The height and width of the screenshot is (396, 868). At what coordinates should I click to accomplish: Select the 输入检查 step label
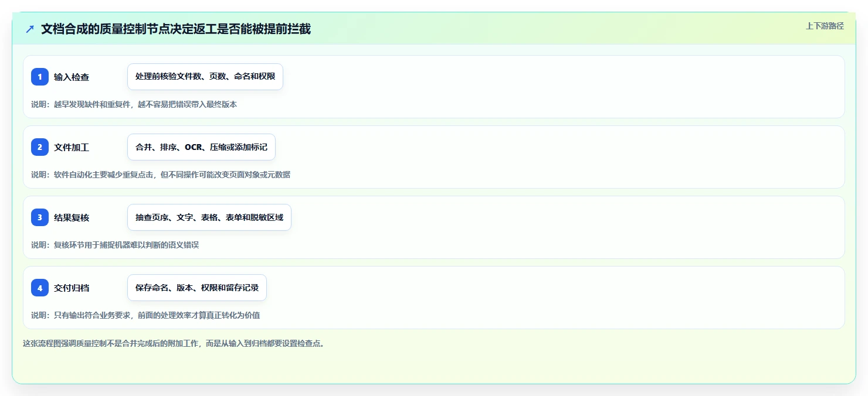point(72,77)
